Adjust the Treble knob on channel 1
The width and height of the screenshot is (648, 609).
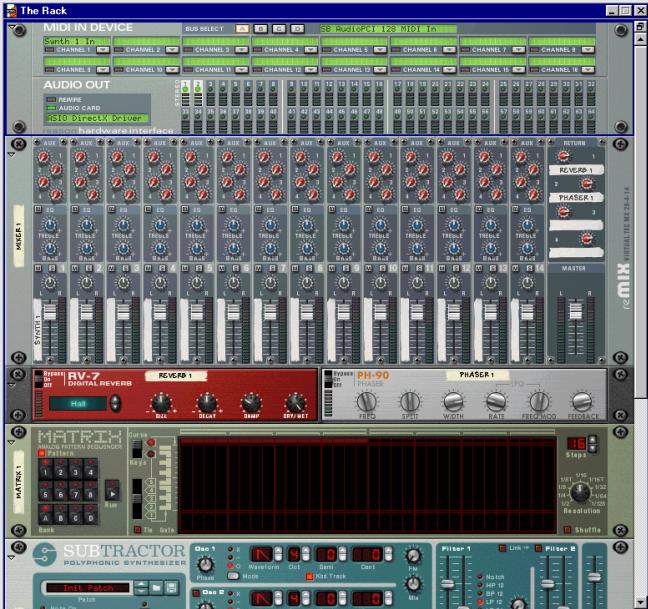[x=50, y=226]
